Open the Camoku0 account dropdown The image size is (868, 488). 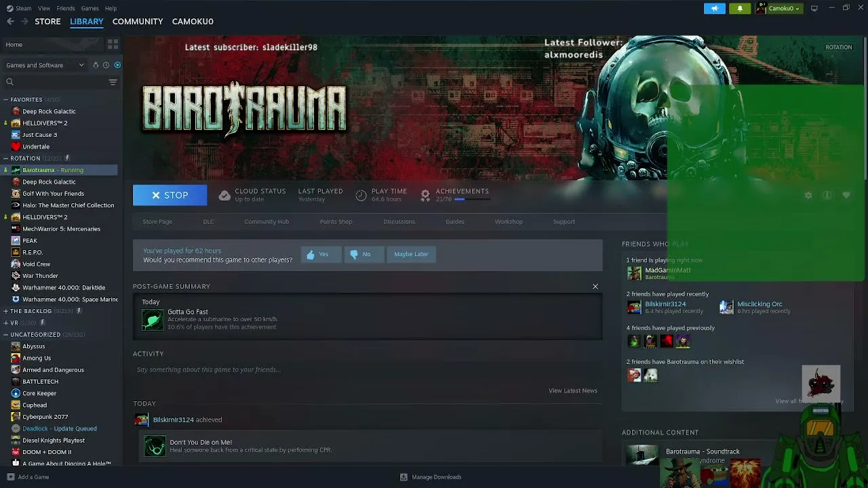click(x=778, y=8)
